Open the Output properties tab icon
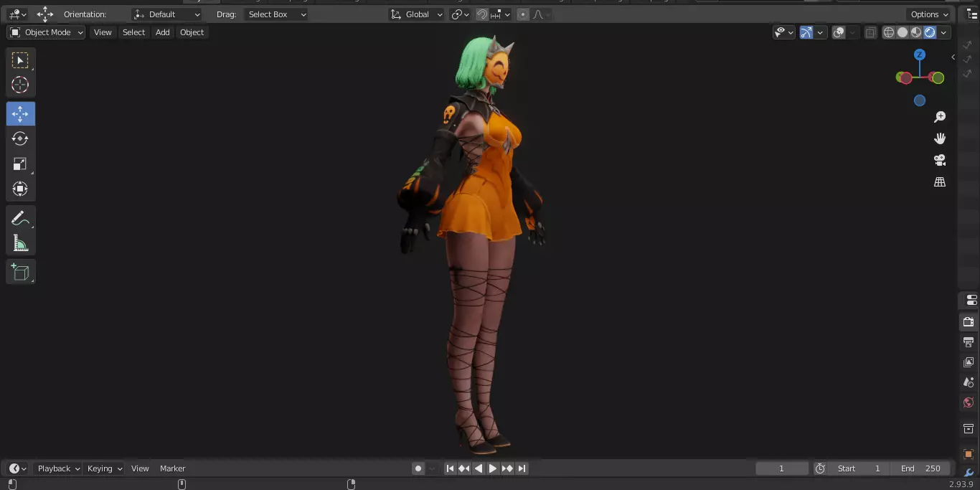The height and width of the screenshot is (490, 980). [969, 342]
